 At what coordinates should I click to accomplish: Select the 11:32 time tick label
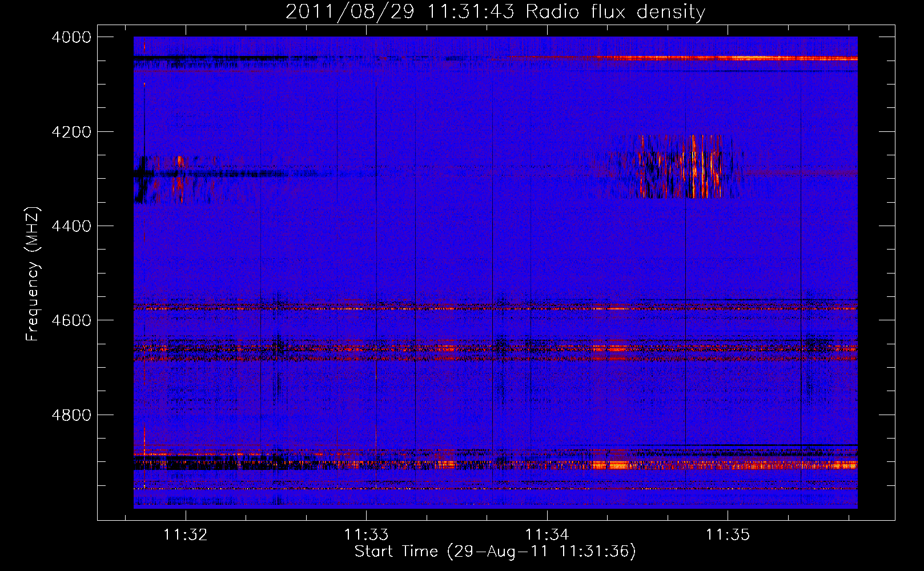186,535
